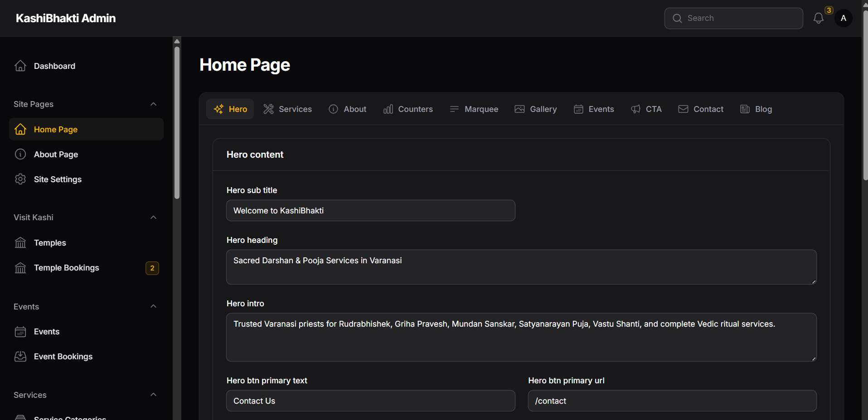Select the Gallery tab
The height and width of the screenshot is (420, 868).
click(x=536, y=109)
